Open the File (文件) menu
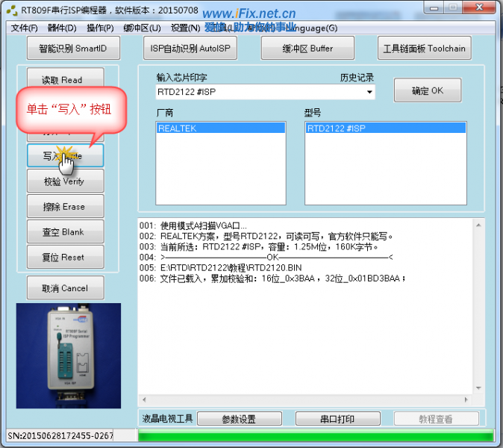This screenshot has width=503, height=448. (24, 28)
